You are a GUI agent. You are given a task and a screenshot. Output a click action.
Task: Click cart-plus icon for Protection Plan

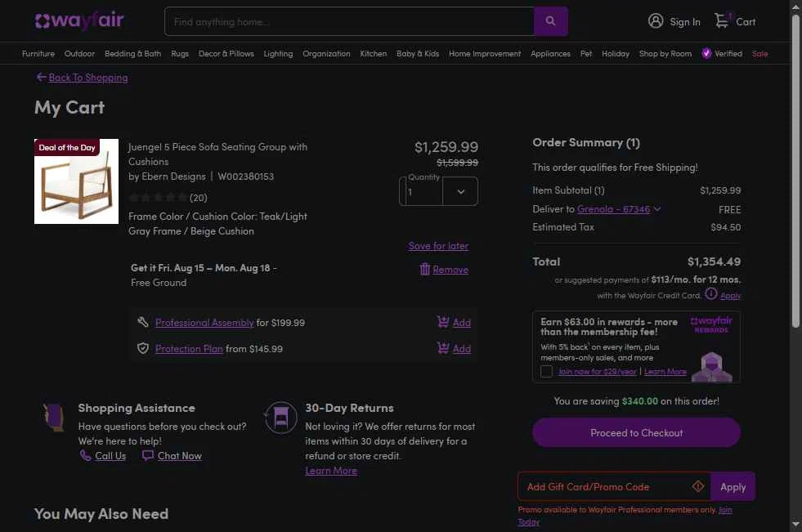(x=443, y=348)
